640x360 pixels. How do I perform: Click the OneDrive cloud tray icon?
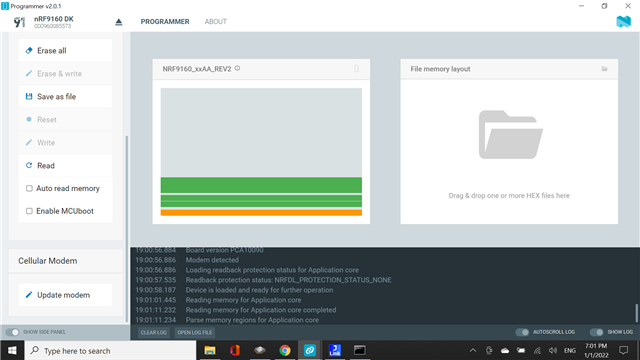(505, 350)
